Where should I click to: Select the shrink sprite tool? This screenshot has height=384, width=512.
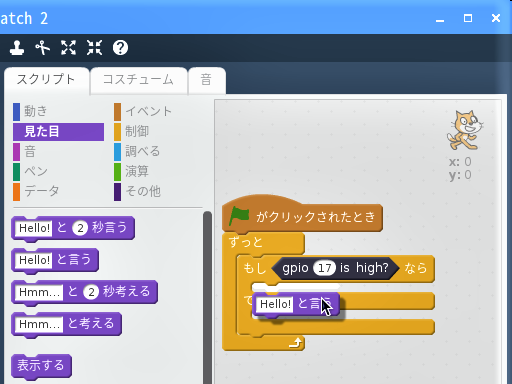(x=94, y=48)
